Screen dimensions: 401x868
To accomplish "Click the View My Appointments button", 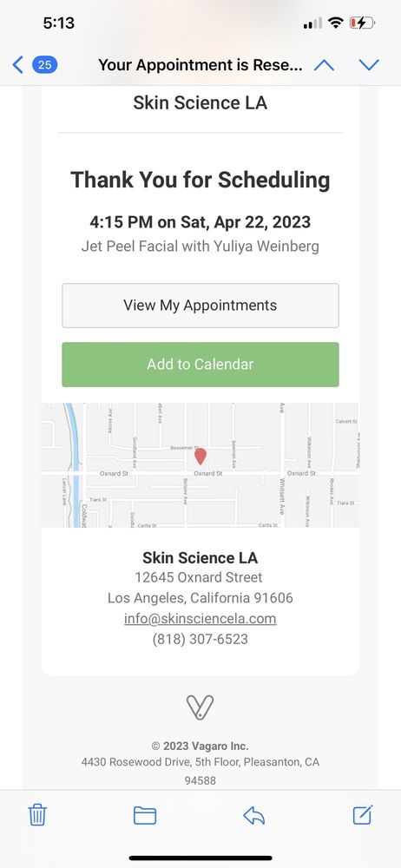I will pos(200,306).
